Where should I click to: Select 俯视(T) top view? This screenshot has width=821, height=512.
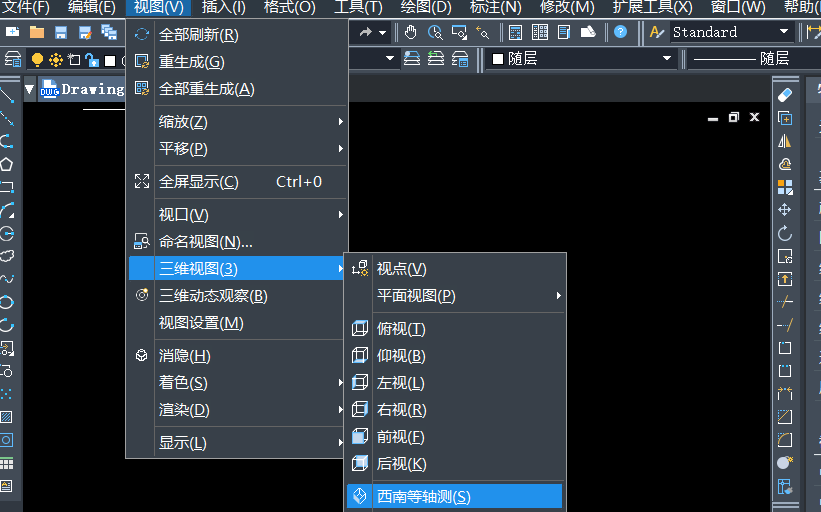(x=456, y=329)
